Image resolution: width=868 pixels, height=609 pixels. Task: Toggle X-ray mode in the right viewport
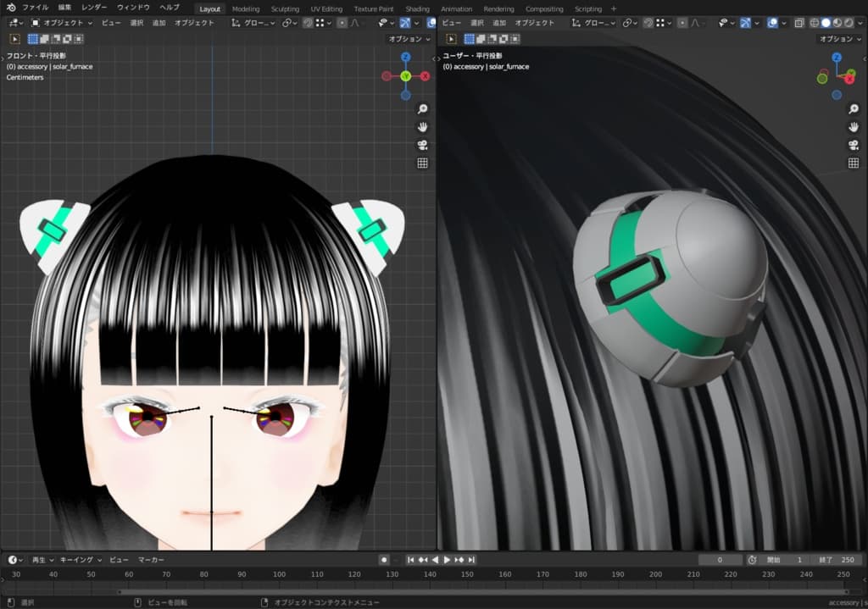798,25
